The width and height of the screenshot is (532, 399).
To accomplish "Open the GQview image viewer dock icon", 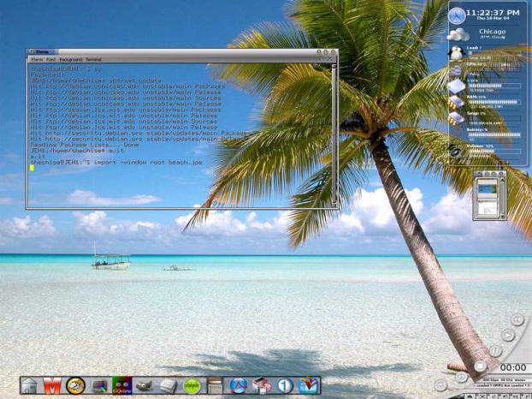I will pos(122,385).
